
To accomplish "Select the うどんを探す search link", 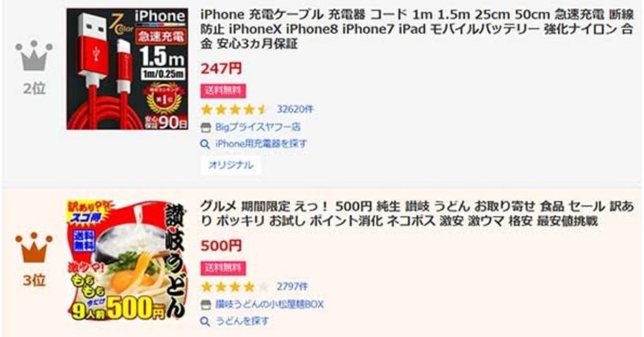I will pyautogui.click(x=242, y=321).
